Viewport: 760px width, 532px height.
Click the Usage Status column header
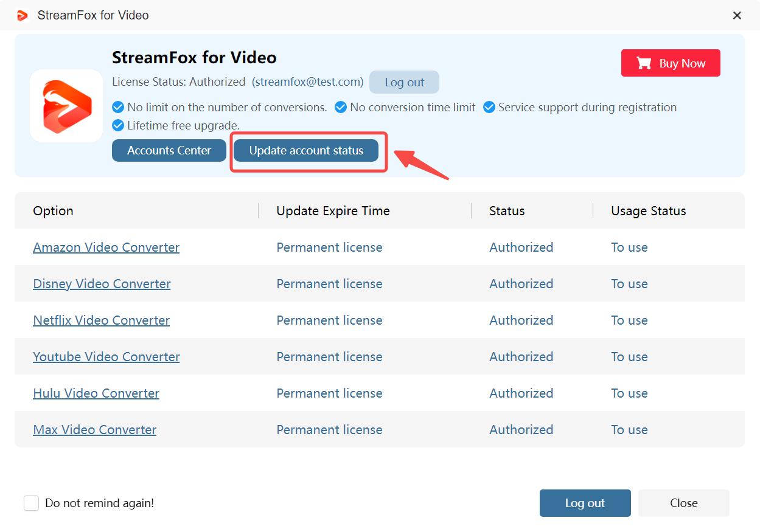coord(649,211)
